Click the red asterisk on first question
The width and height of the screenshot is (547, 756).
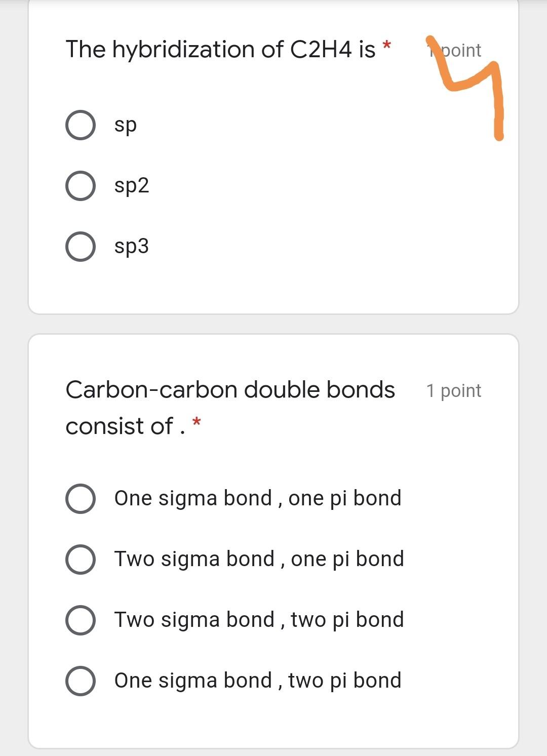(x=387, y=46)
